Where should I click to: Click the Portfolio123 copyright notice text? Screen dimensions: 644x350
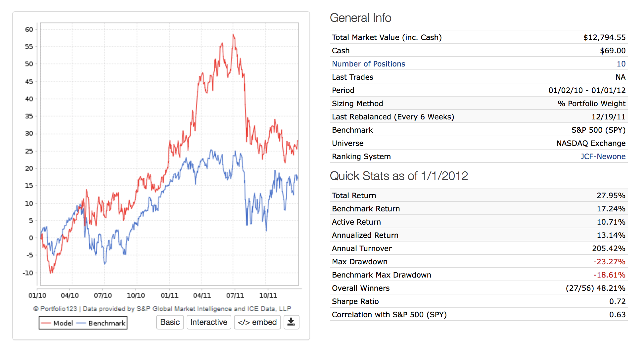[162, 309]
